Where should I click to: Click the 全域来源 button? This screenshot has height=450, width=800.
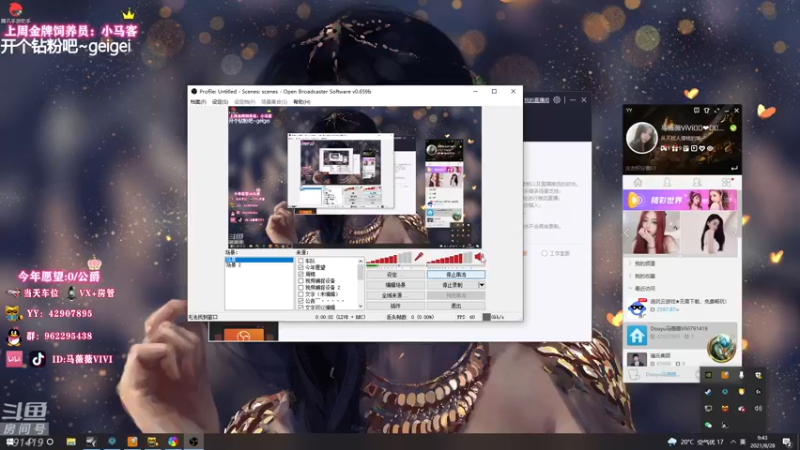[395, 295]
